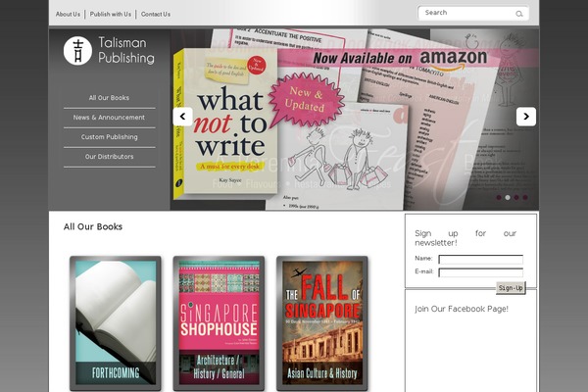Click Sign up for our newsletter text

[x=465, y=238]
